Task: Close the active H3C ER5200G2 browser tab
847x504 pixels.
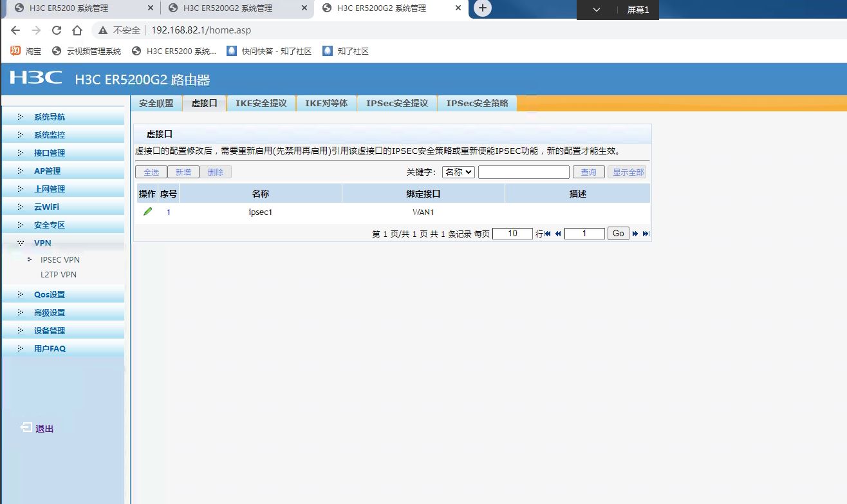Action: (x=458, y=8)
